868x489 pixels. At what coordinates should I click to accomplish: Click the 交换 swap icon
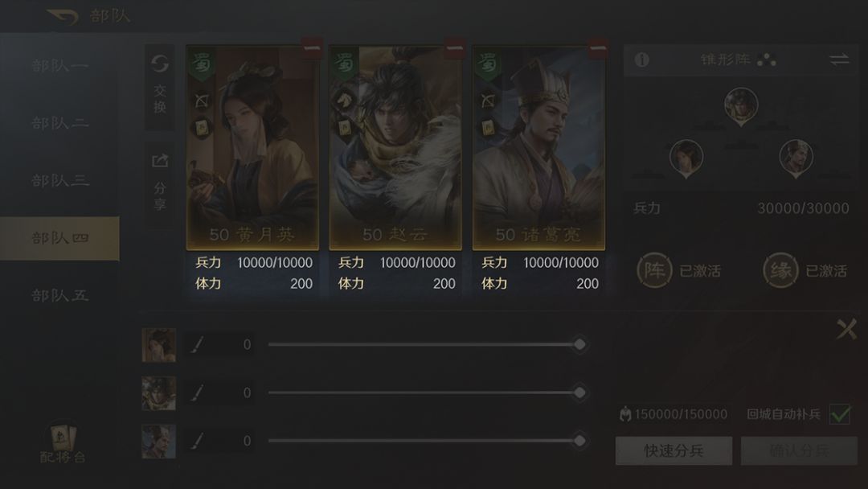click(159, 64)
